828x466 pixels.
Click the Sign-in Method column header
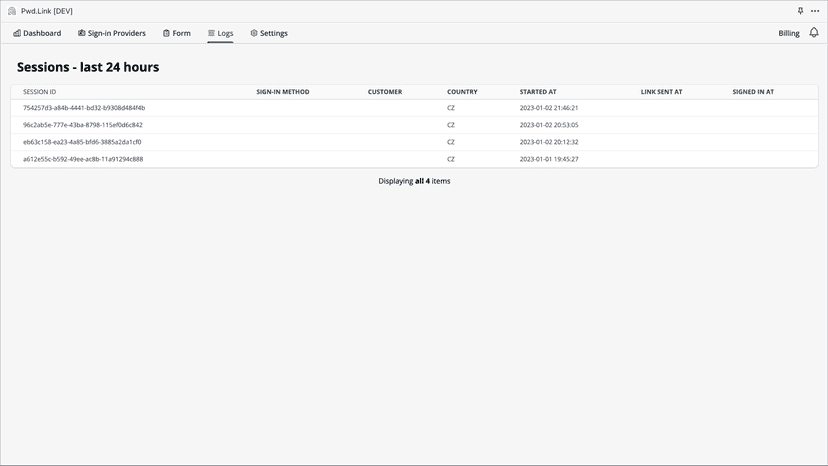pos(283,92)
